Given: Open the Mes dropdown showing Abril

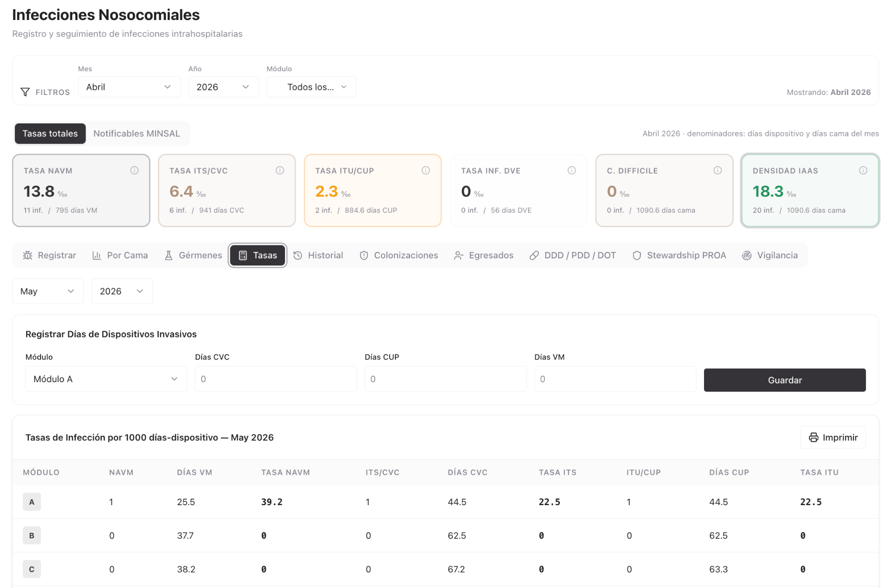Looking at the screenshot, I should tap(129, 87).
